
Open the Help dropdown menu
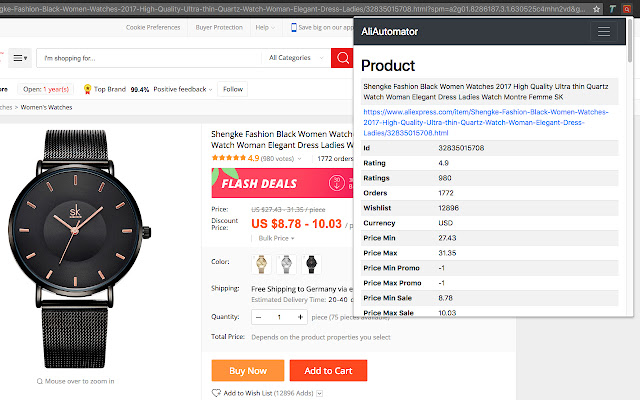(x=266, y=28)
